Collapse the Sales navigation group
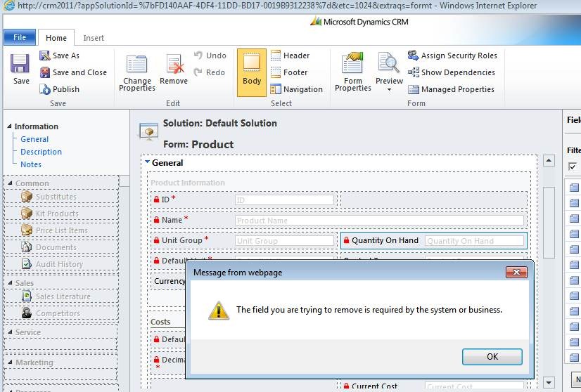The width and height of the screenshot is (581, 392). point(10,282)
